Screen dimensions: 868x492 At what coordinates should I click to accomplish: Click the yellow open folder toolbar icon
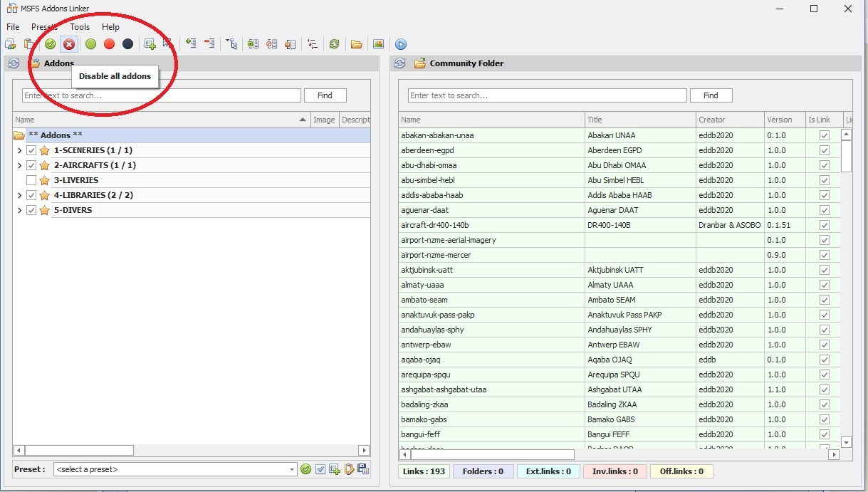[356, 44]
